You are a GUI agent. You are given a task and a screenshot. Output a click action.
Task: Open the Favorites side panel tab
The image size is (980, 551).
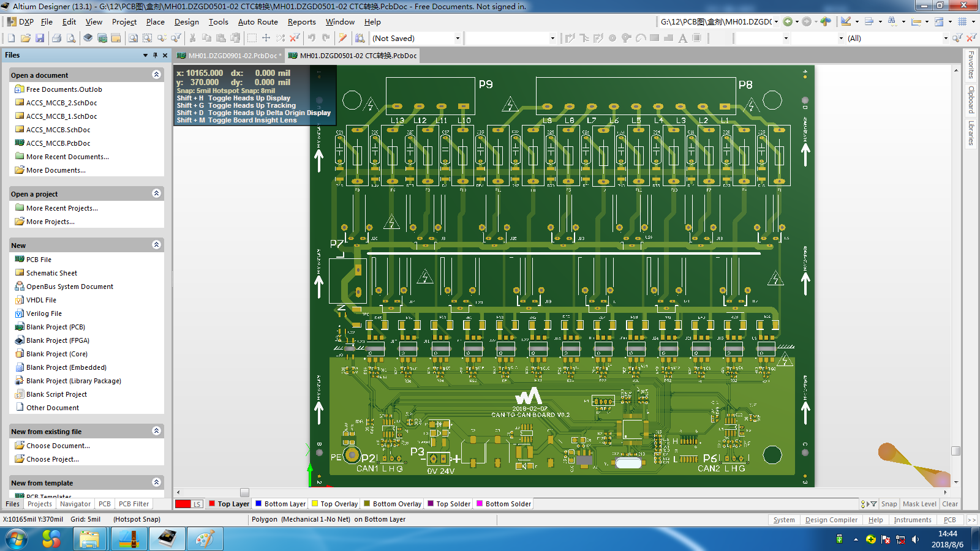(x=971, y=65)
